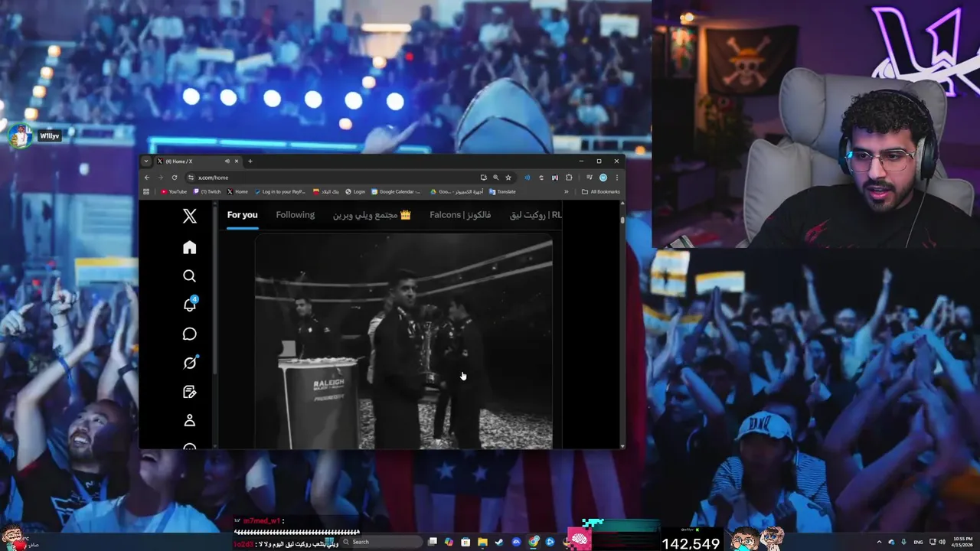Image resolution: width=980 pixels, height=551 pixels.
Task: Open Steam from the taskbar
Action: (x=499, y=542)
